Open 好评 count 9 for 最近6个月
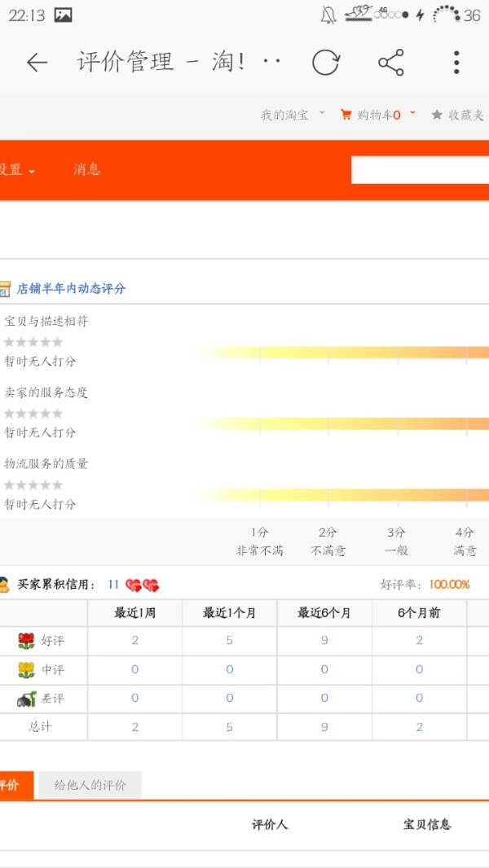 coord(324,641)
